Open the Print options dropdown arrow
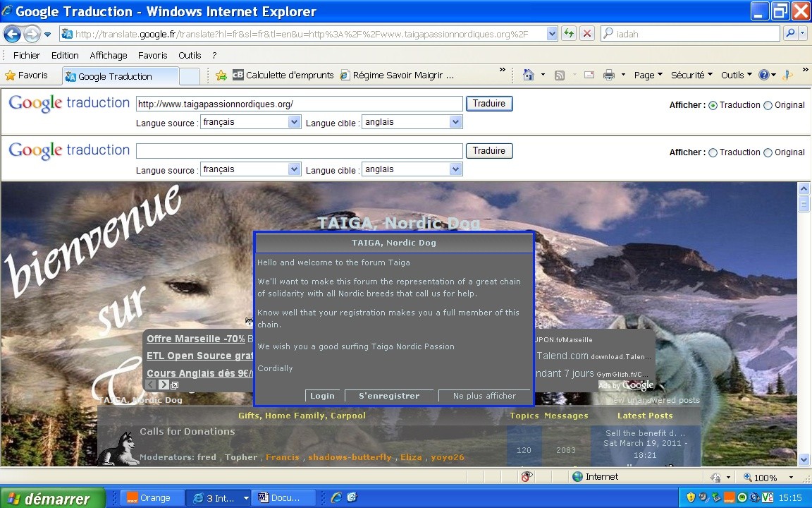This screenshot has width=812, height=508. tap(623, 75)
